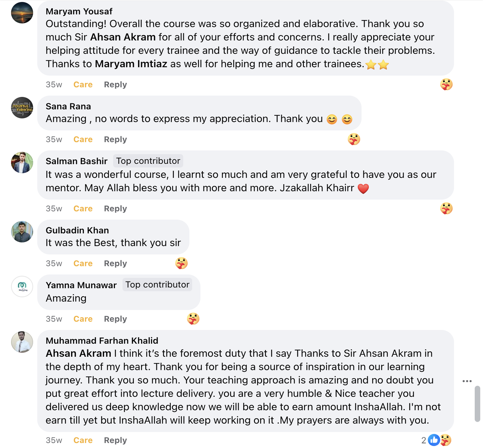Open three-dot options menu beside Farhan's comment
The width and height of the screenshot is (483, 448).
click(x=467, y=381)
